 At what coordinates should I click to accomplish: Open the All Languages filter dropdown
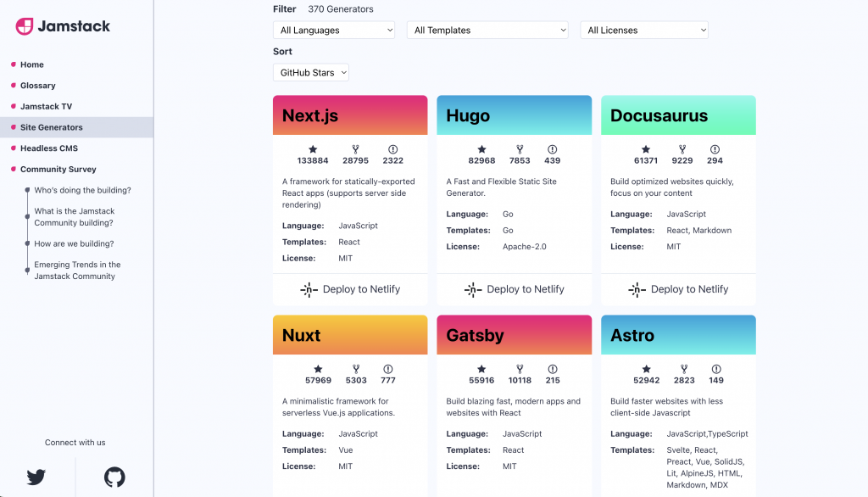click(334, 30)
